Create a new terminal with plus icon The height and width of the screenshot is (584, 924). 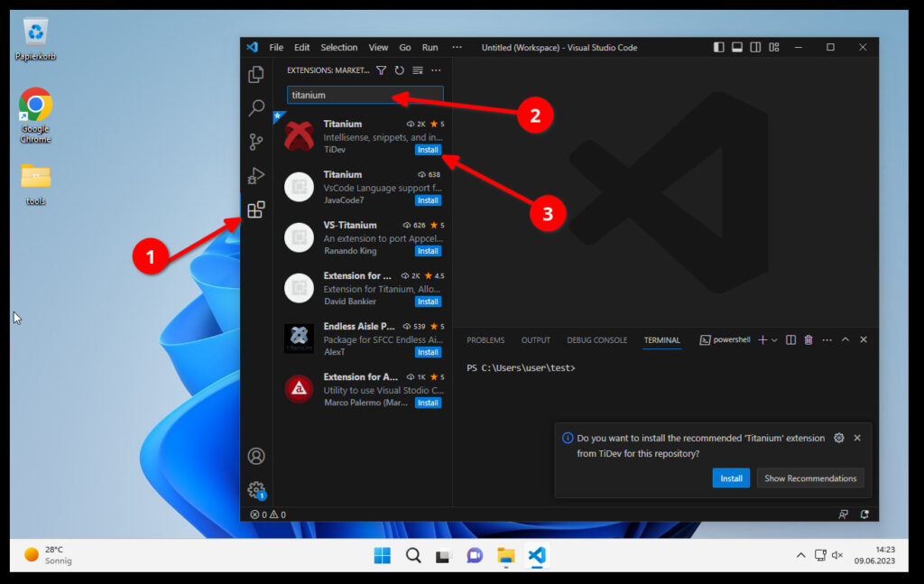762,340
